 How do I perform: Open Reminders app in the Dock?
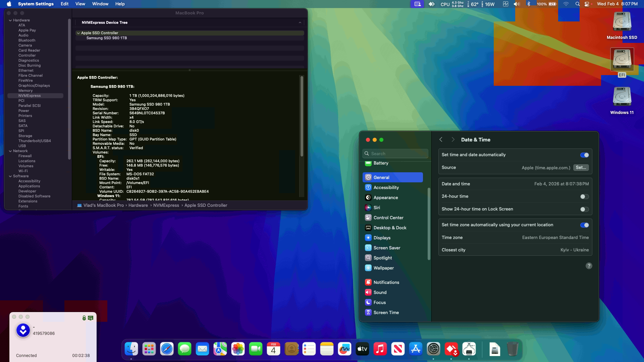click(x=309, y=349)
